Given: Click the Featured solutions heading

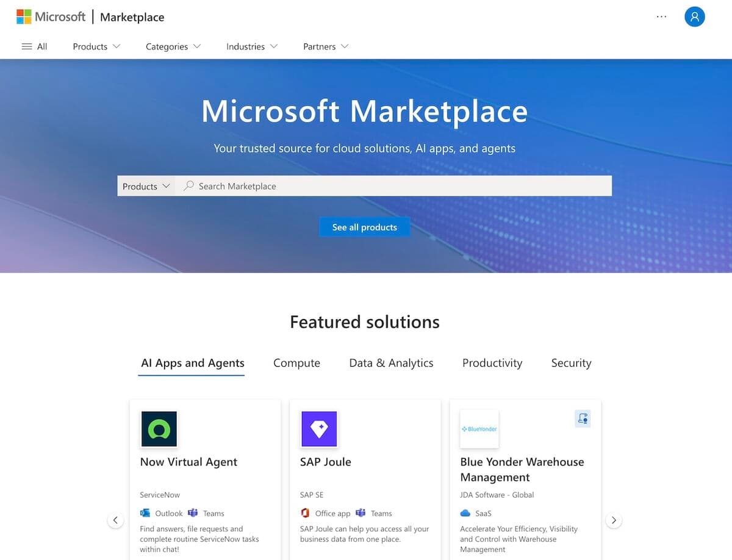Looking at the screenshot, I should (365, 321).
